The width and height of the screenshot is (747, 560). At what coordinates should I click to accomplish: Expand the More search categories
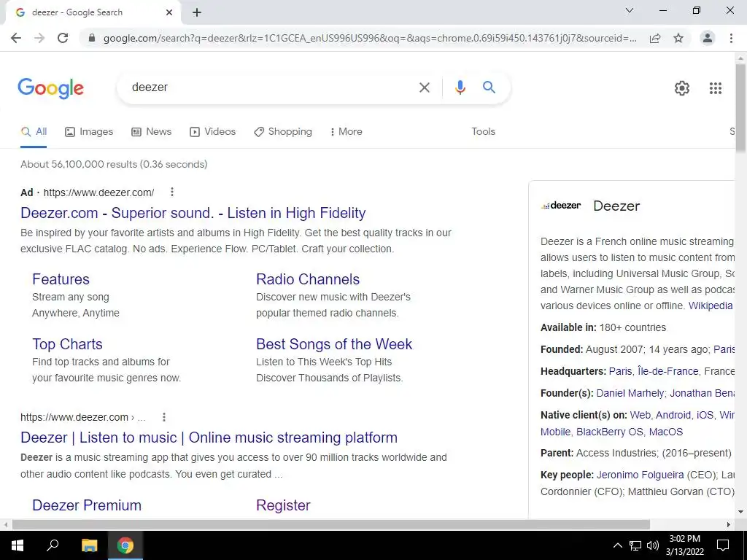pos(347,132)
